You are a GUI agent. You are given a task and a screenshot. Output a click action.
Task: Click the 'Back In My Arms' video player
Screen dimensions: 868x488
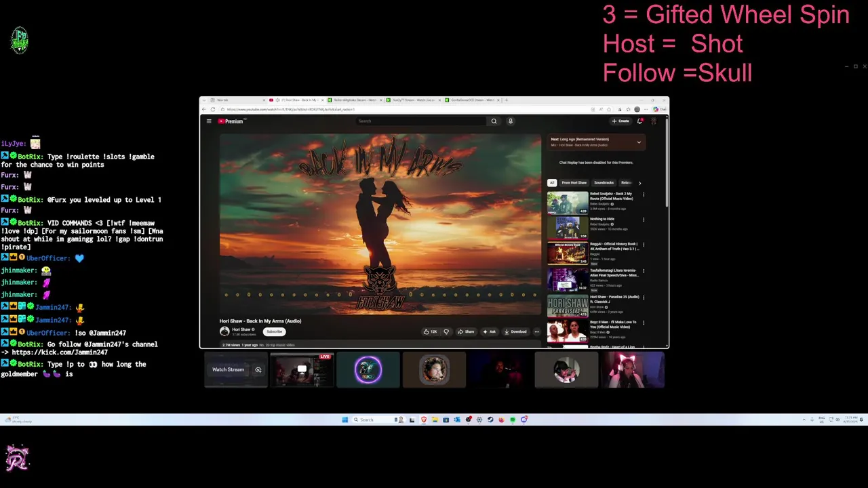380,224
